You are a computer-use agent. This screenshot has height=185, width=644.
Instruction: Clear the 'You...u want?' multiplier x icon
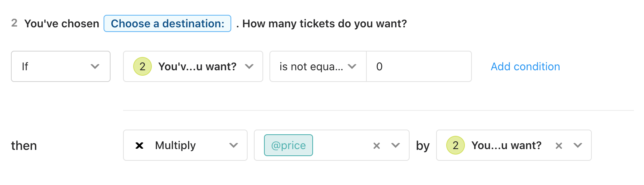pos(559,146)
